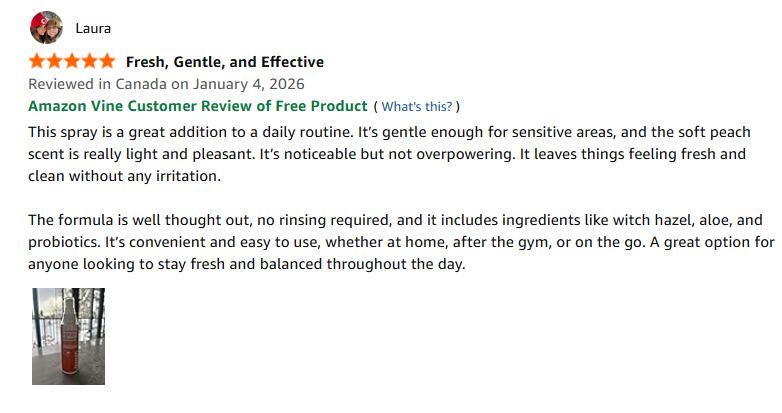This screenshot has width=782, height=413.
Task: Click the first orange rating star
Action: (x=37, y=62)
